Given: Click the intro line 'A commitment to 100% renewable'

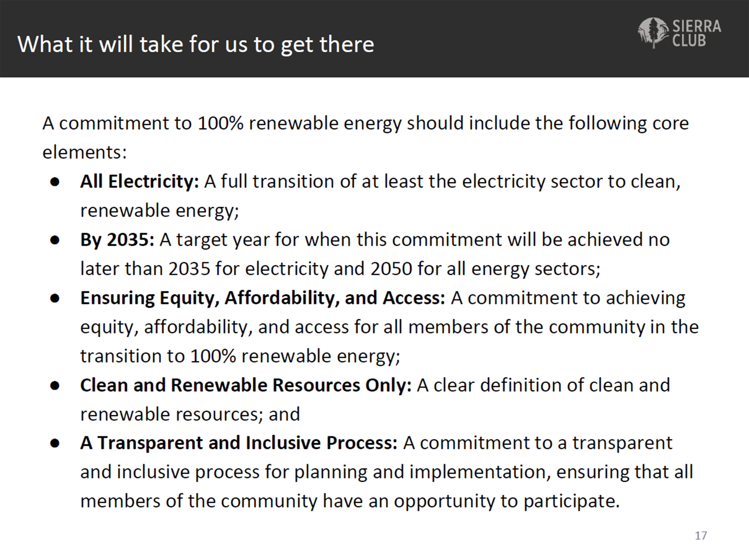Looking at the screenshot, I should (x=365, y=123).
